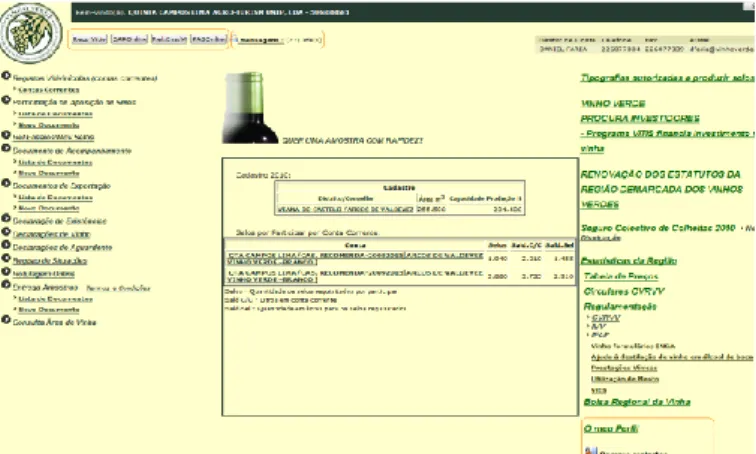
Task: Open Estatísticas da Região link
Action: [x=629, y=261]
